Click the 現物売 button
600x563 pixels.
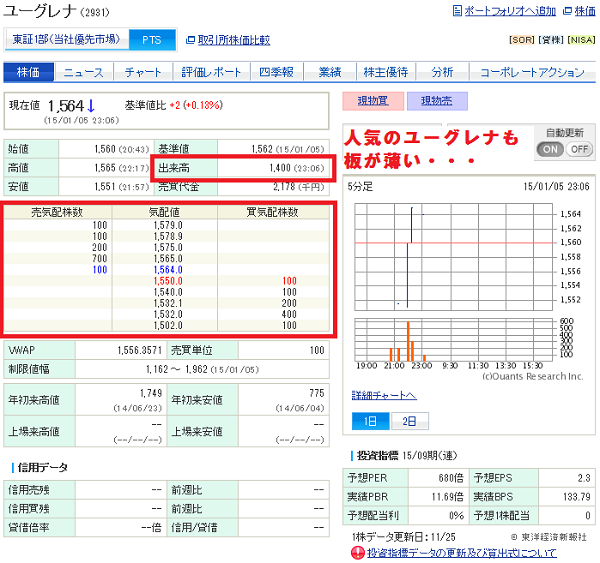coord(437,101)
